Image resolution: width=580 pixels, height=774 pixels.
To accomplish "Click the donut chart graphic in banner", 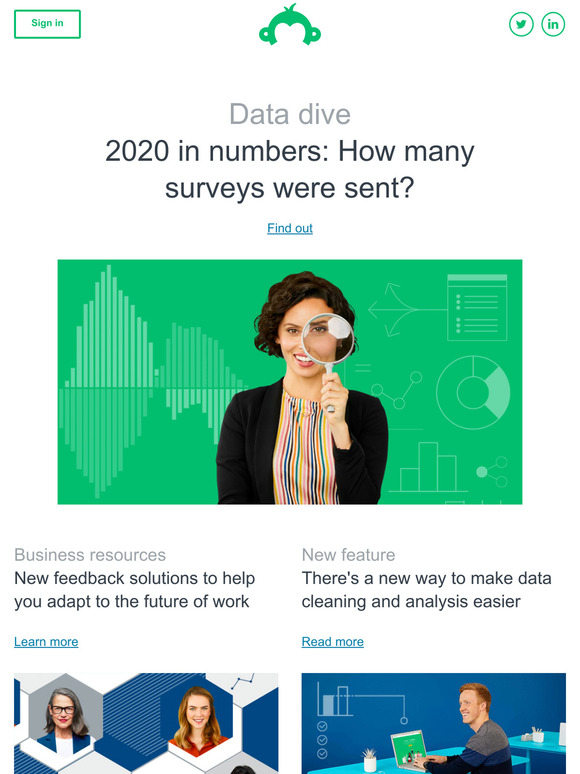I will (473, 392).
